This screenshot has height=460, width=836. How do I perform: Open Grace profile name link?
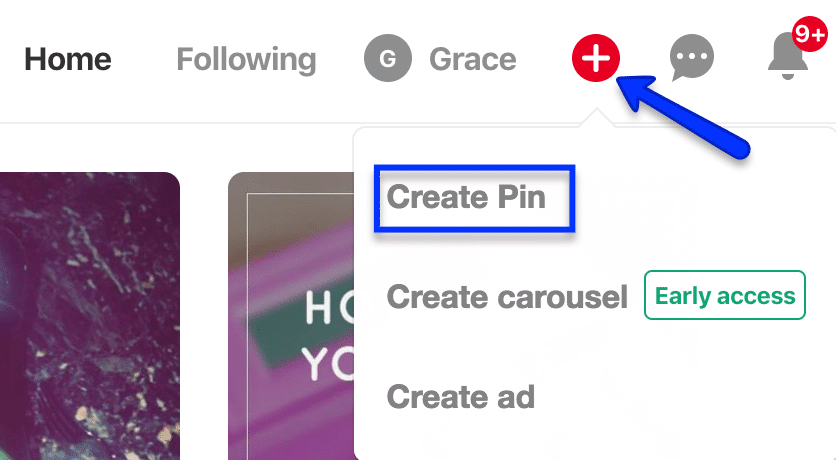[x=472, y=59]
